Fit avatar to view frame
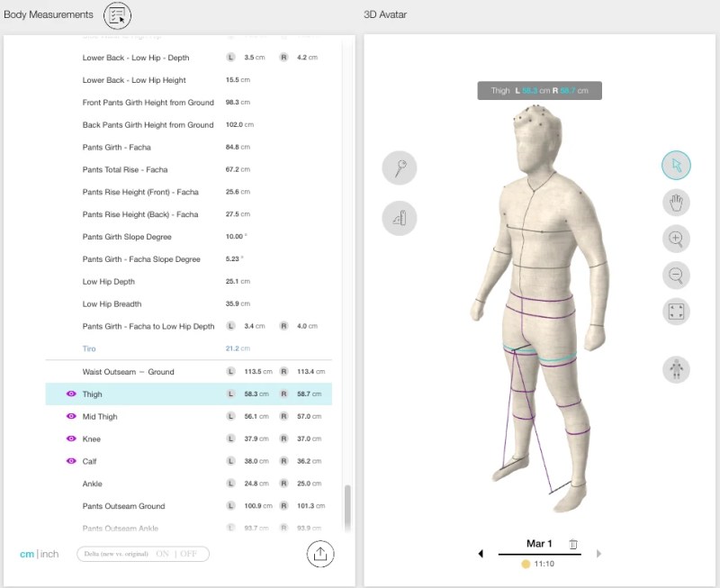Viewport: 720px width, 588px height. [x=676, y=312]
